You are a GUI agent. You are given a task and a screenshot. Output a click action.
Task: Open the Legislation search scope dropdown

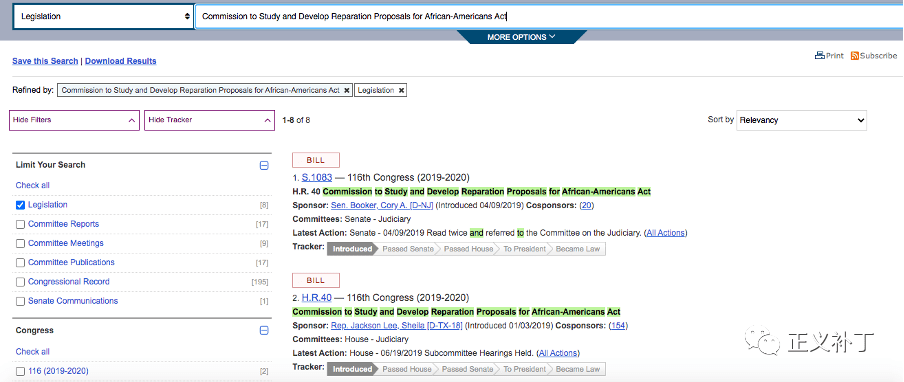104,17
